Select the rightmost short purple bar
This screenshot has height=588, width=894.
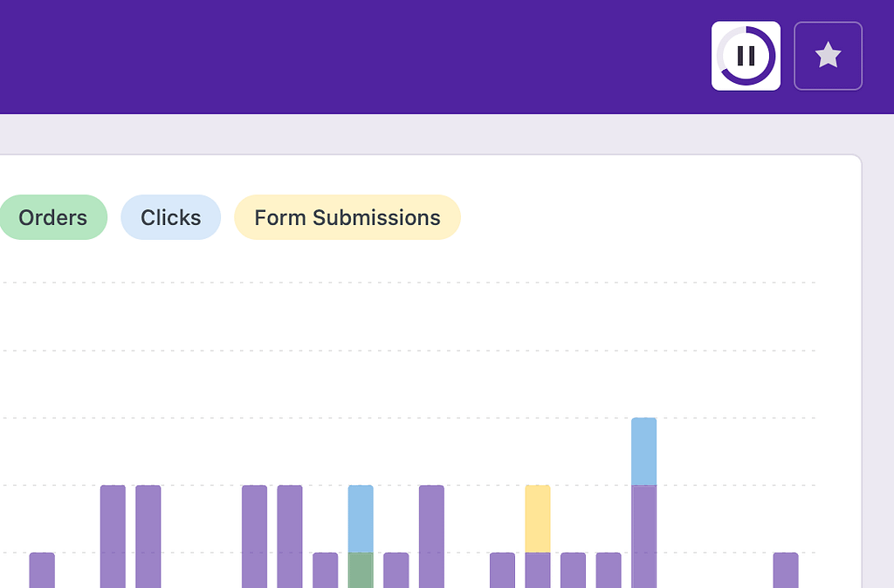tap(786, 571)
